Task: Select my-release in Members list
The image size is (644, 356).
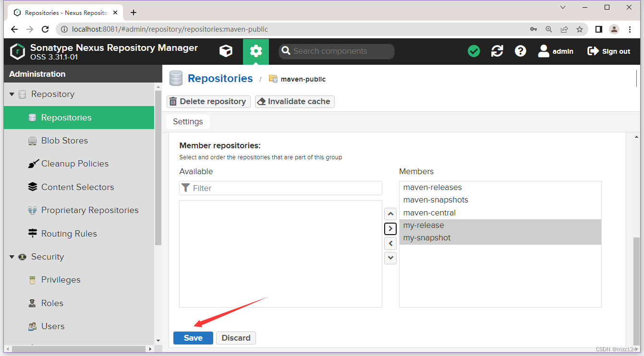Action: [x=500, y=225]
